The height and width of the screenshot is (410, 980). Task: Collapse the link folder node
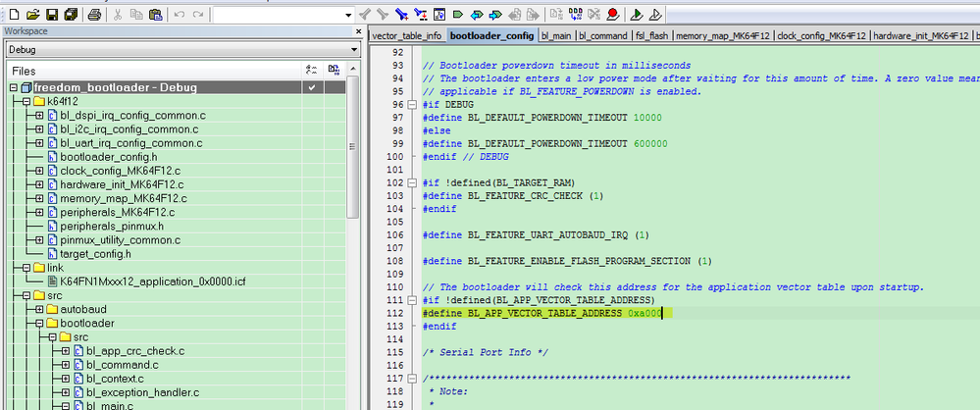[26, 268]
